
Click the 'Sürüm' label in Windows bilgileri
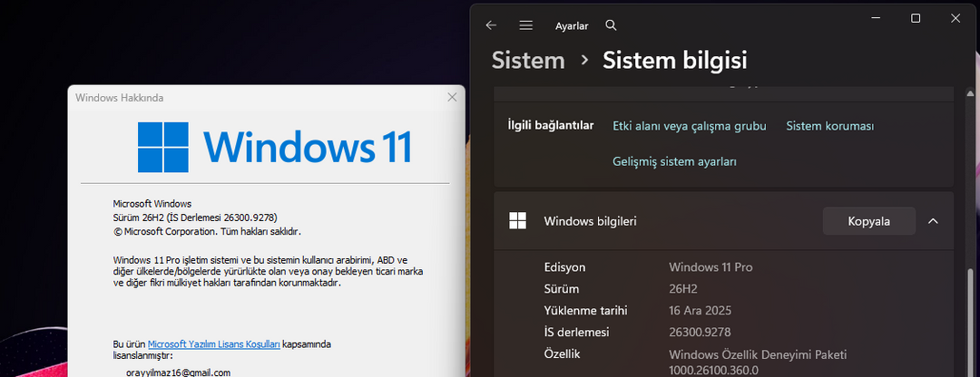[562, 289]
